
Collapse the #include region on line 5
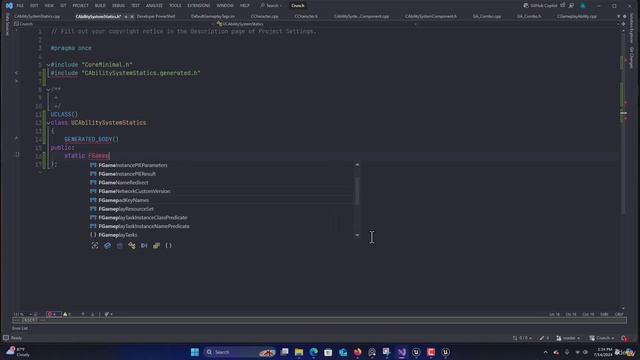point(48,65)
